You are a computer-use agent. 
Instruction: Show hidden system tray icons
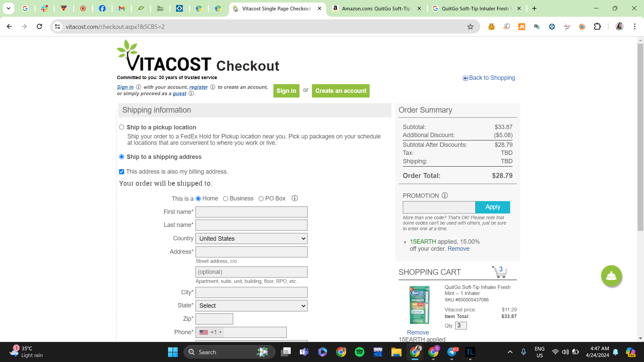tap(510, 352)
